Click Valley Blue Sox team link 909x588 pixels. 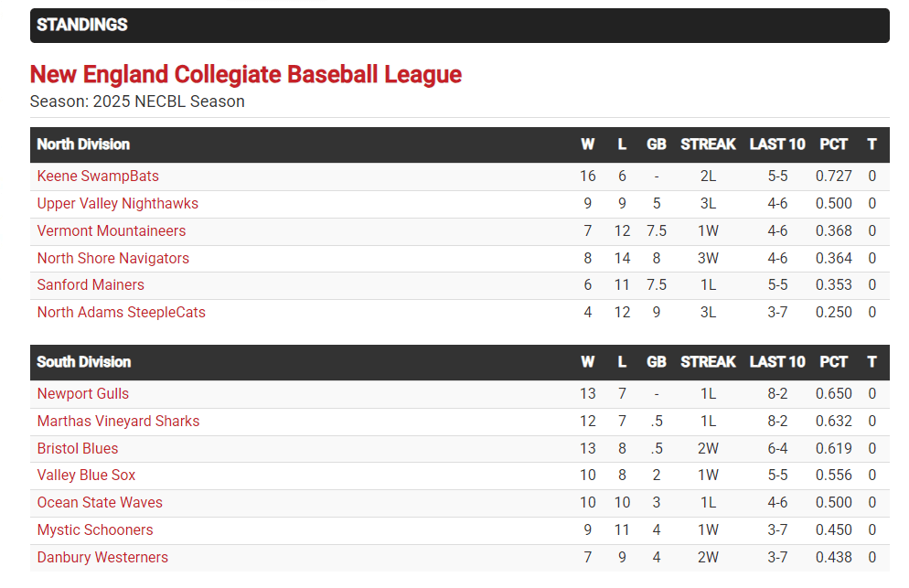pyautogui.click(x=86, y=476)
